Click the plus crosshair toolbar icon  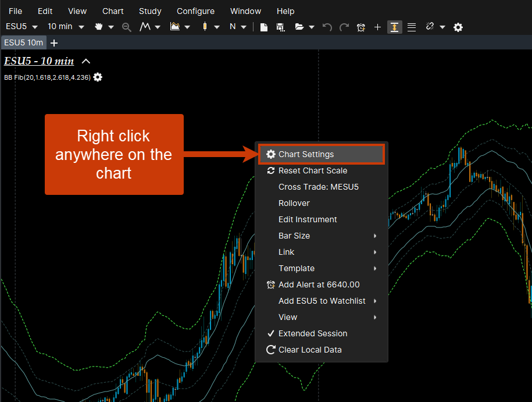378,27
